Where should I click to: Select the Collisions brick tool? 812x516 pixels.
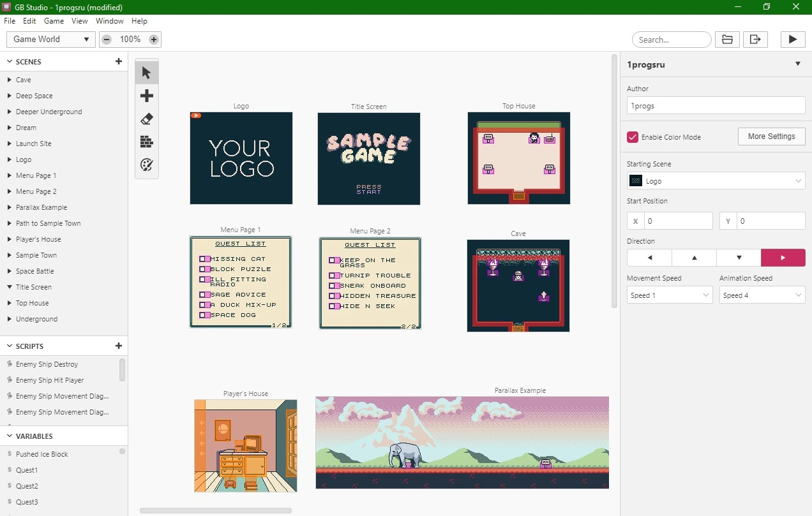click(x=147, y=142)
